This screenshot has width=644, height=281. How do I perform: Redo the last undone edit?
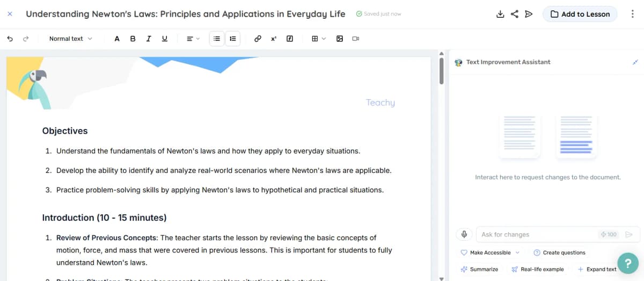[x=26, y=39]
